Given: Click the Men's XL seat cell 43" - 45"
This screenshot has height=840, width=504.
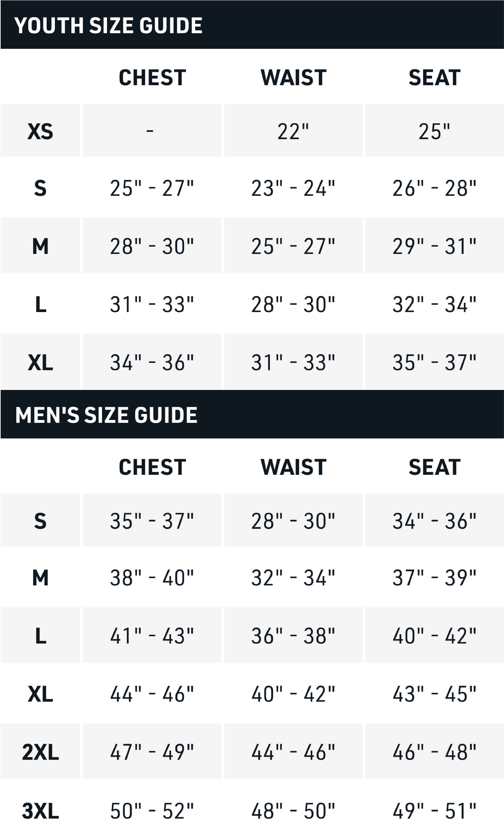Looking at the screenshot, I should (434, 694).
